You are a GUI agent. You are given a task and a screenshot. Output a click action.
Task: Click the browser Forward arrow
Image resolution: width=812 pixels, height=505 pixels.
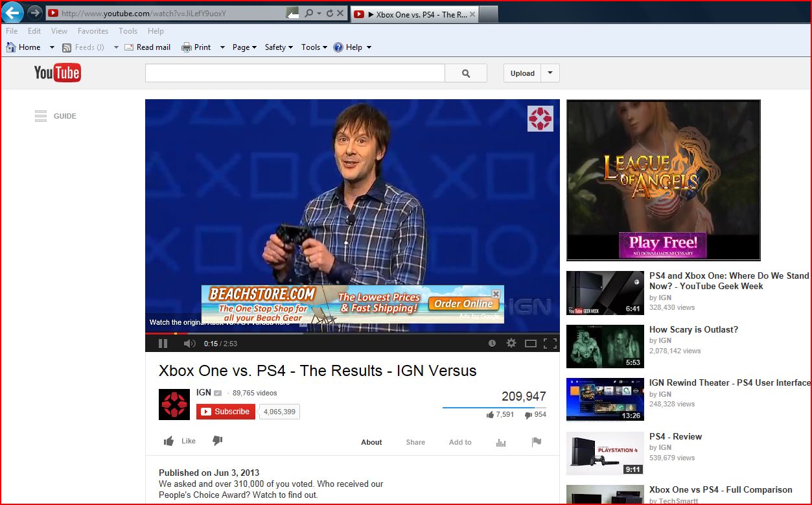pos(35,13)
